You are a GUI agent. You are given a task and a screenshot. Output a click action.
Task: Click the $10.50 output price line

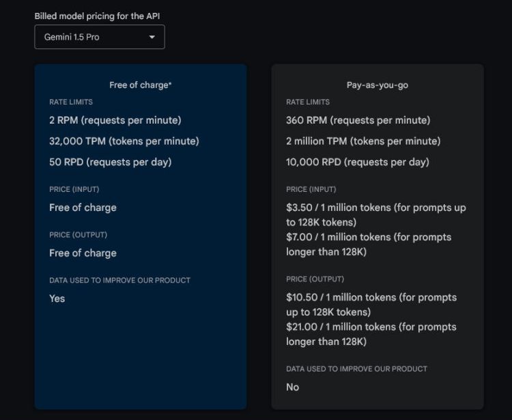coord(371,305)
